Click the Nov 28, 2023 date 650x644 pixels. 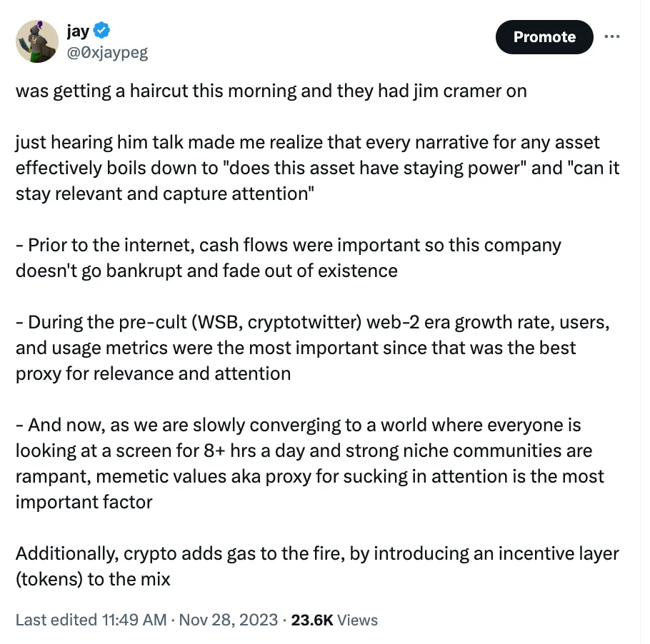click(227, 619)
